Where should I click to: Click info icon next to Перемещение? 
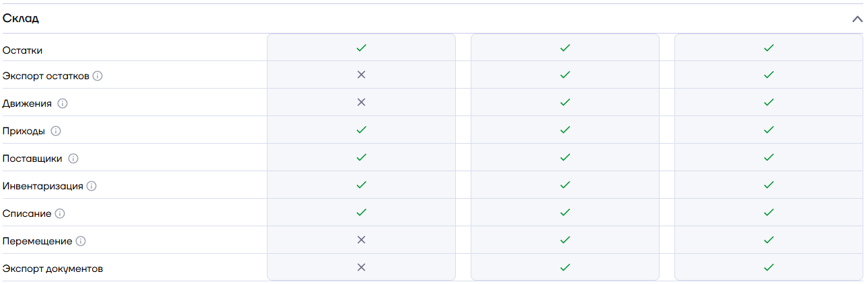pos(81,241)
